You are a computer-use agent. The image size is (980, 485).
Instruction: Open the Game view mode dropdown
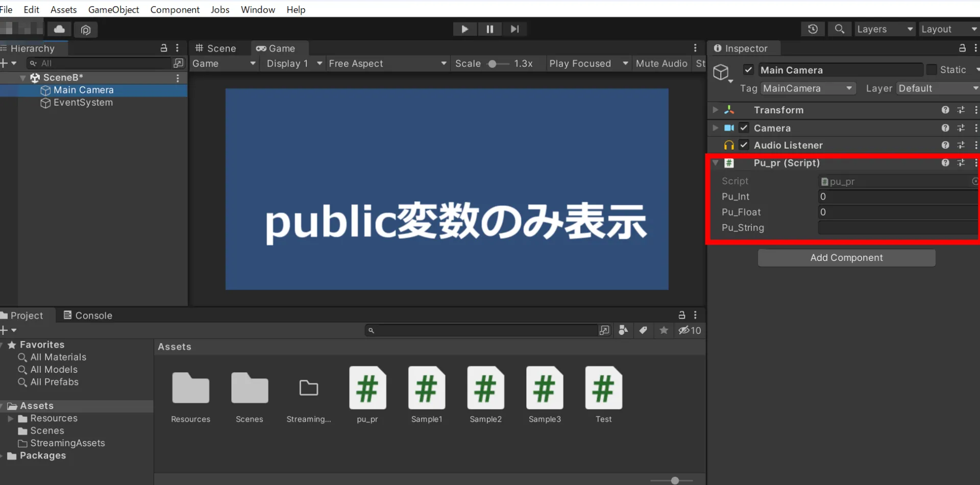point(224,63)
